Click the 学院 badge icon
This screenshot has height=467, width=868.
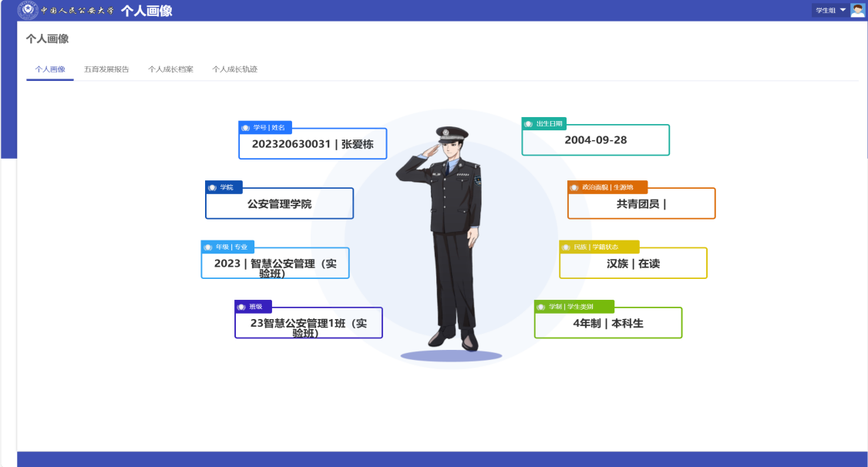[212, 186]
